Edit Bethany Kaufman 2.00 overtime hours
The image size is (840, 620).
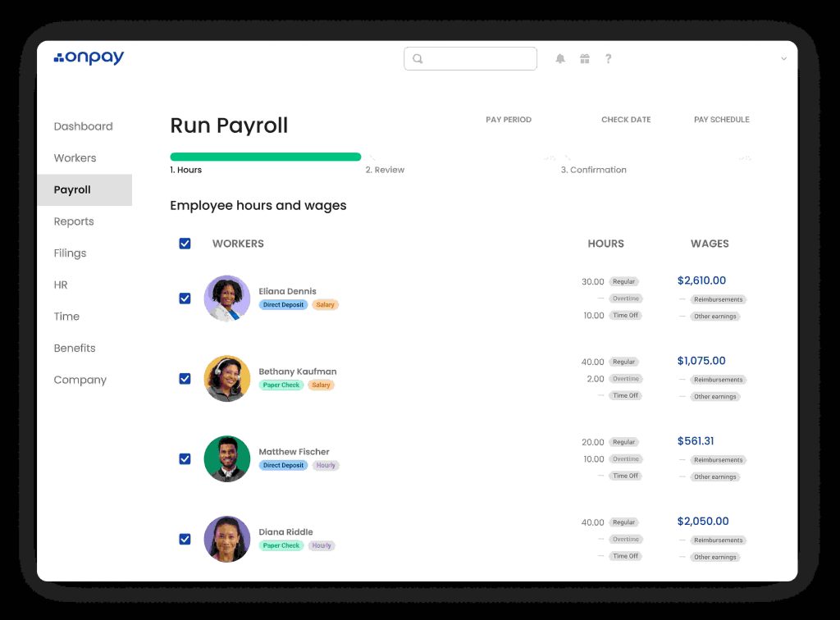pyautogui.click(x=596, y=379)
